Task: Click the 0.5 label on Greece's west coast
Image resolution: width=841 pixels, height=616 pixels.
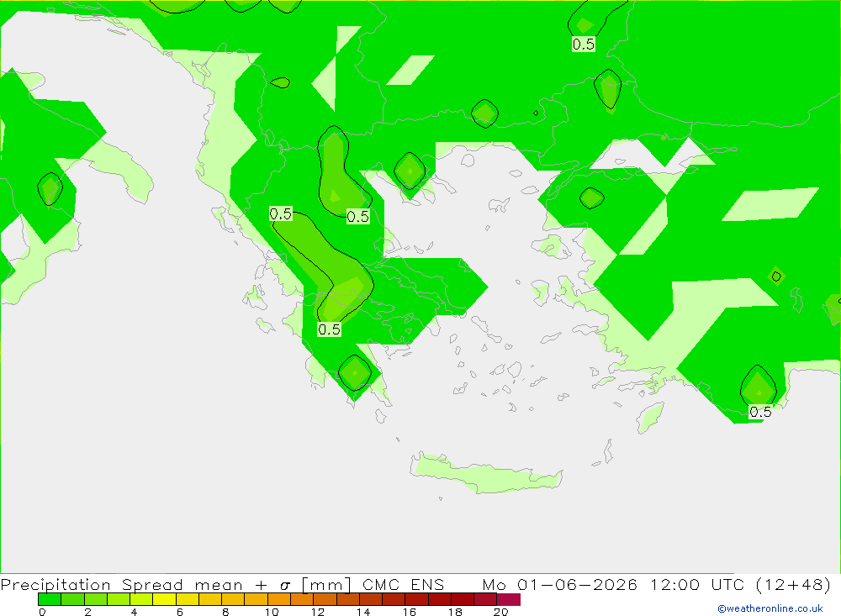Action: (x=281, y=214)
